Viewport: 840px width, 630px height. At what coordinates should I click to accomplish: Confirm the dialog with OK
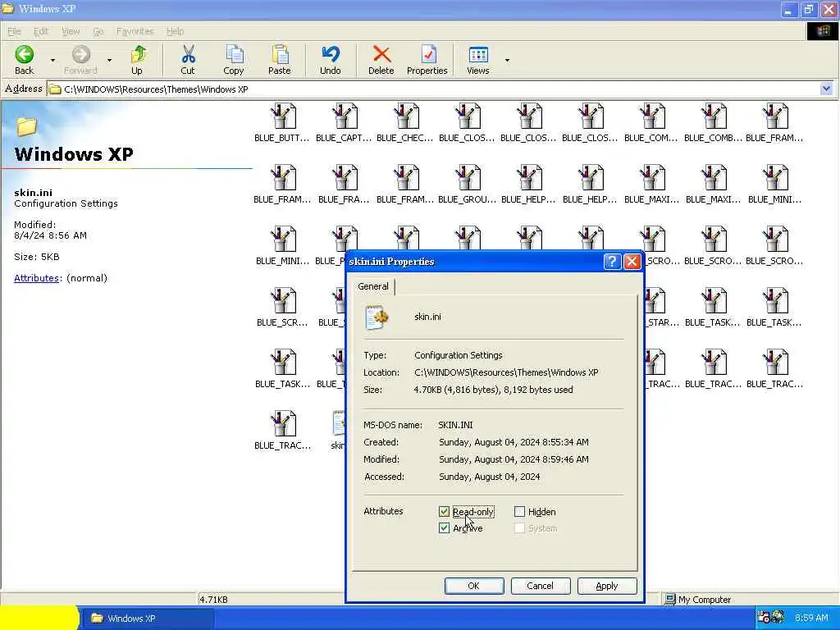pyautogui.click(x=474, y=586)
